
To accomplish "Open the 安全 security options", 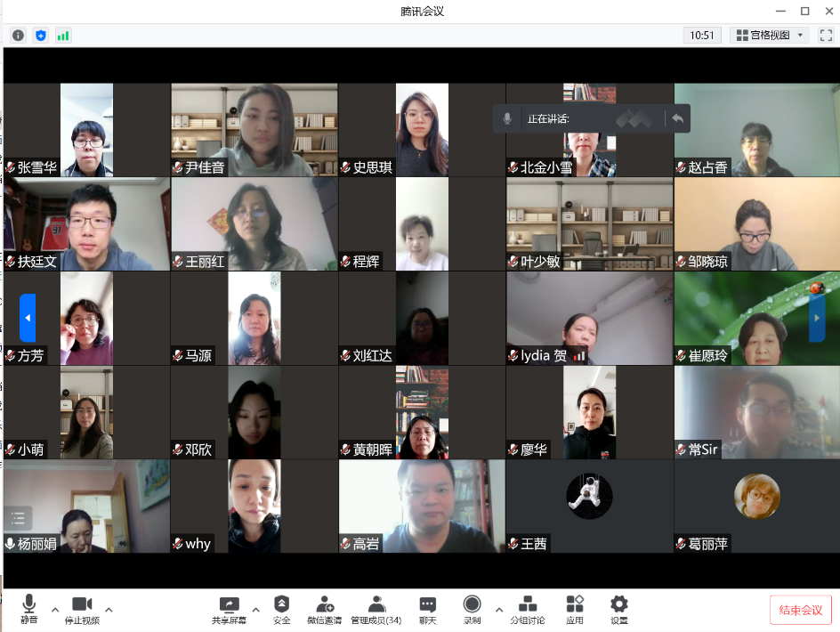I will point(281,610).
